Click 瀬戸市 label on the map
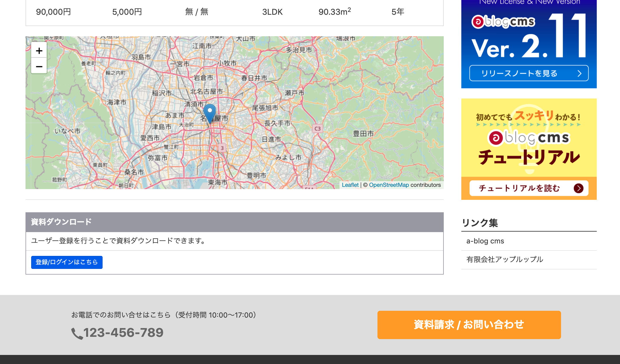The width and height of the screenshot is (620, 364). [x=294, y=93]
